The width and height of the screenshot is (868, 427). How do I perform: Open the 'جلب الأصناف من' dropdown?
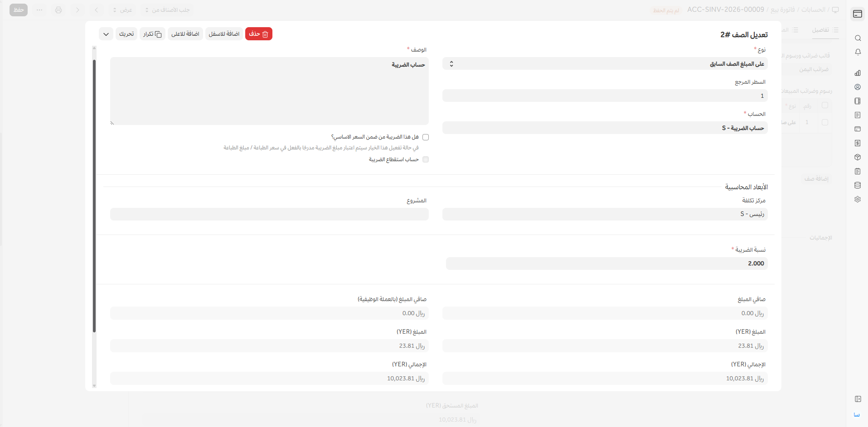[x=166, y=10]
